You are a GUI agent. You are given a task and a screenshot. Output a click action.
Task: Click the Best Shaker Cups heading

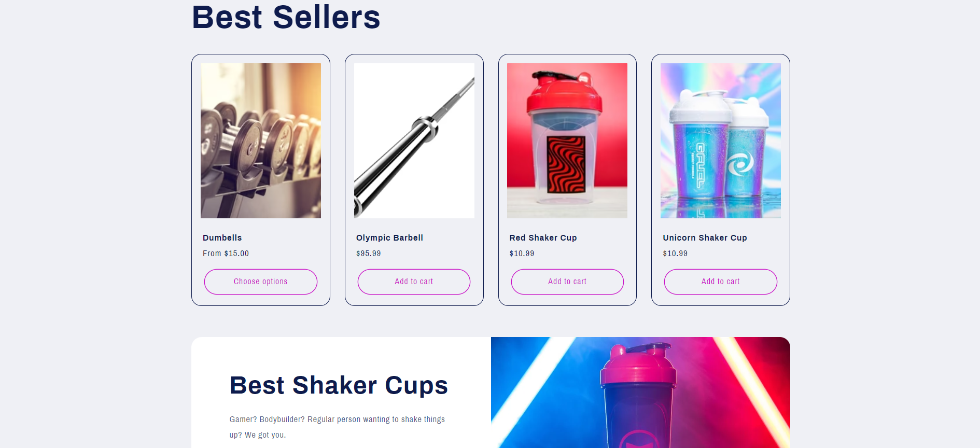point(339,385)
